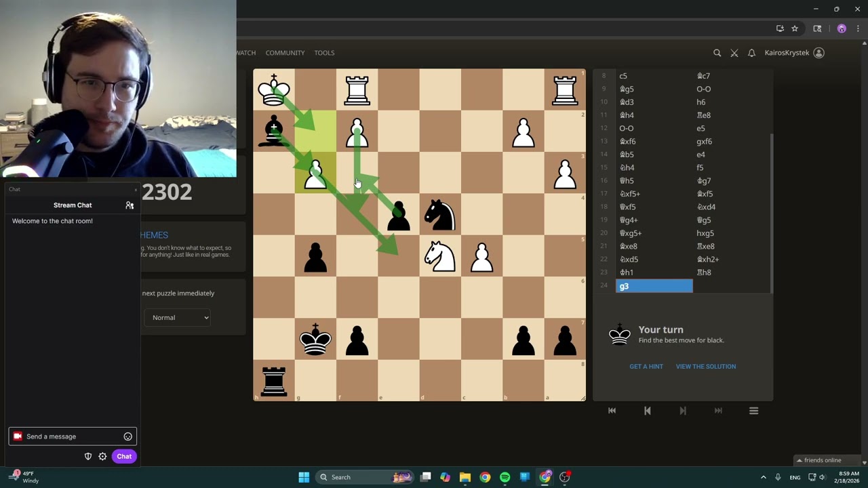Select the highlighted move g3
The height and width of the screenshot is (488, 868).
coord(654,286)
